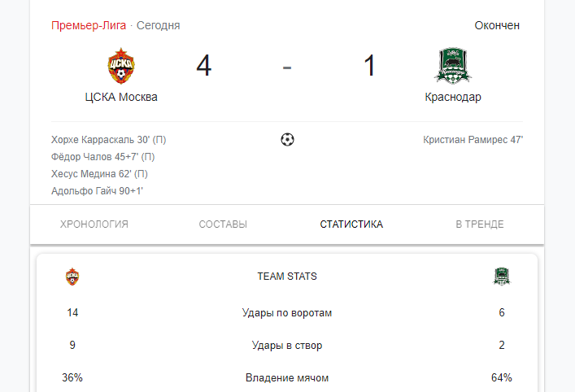Click small CSKA logo in Team Stats
This screenshot has width=575, height=392.
coord(72,277)
